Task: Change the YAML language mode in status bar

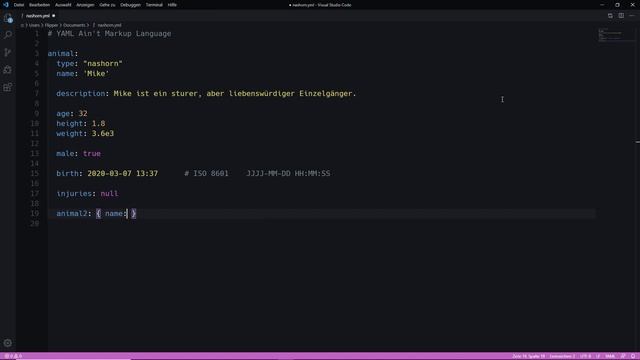Action: [610, 356]
